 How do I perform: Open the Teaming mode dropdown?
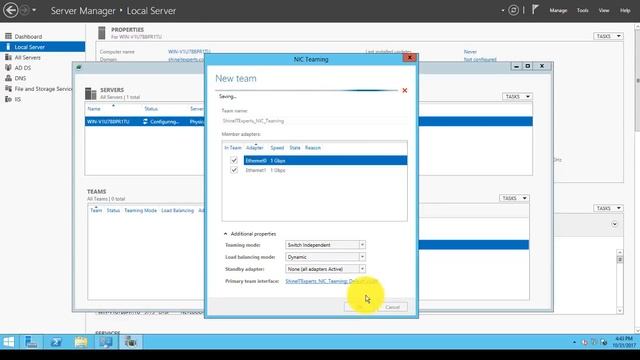pyautogui.click(x=325, y=245)
